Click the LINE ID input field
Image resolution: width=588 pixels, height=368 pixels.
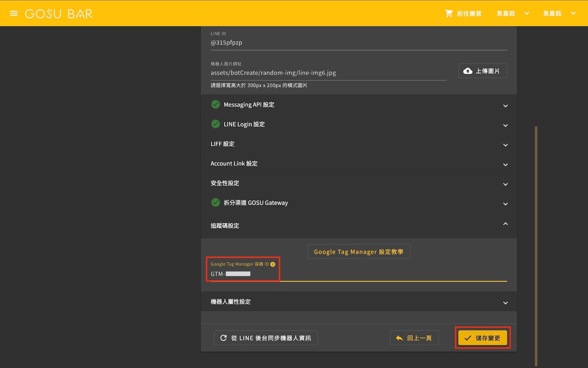pos(359,42)
